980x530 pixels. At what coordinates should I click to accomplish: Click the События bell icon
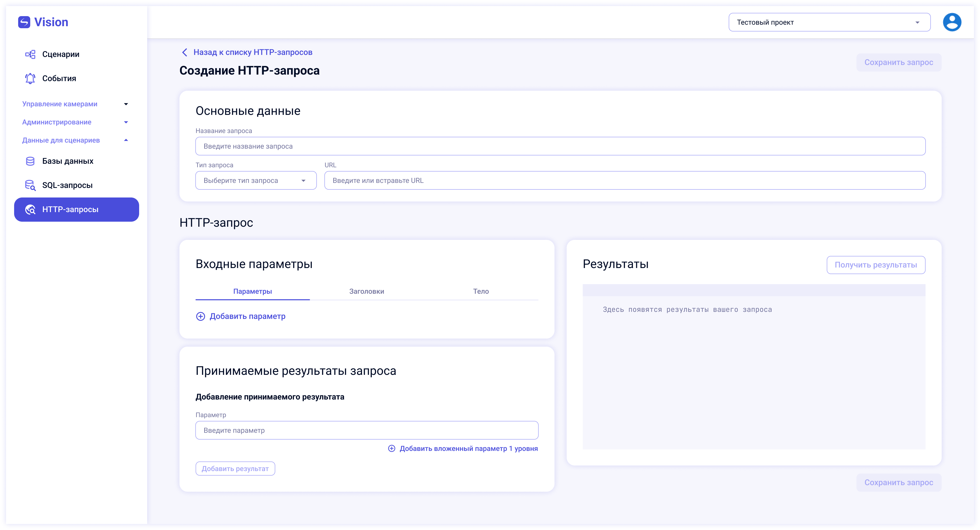pos(30,78)
